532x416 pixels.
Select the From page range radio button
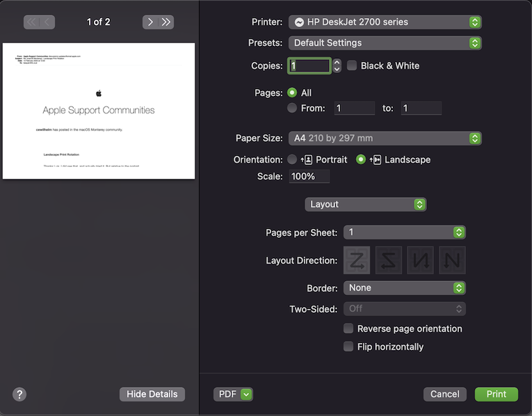point(292,108)
